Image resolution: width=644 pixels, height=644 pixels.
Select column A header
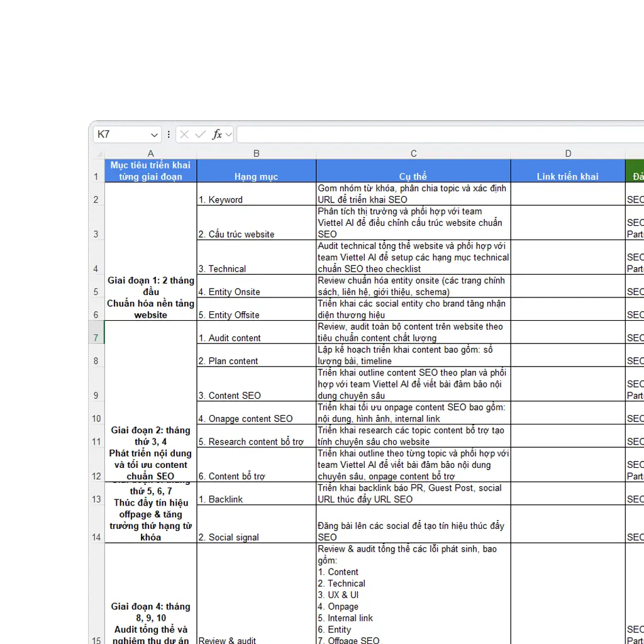151,153
